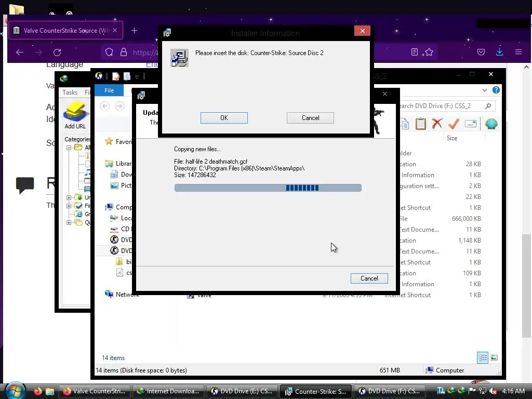The height and width of the screenshot is (399, 532).
Task: Click the Copy toolbar icon
Action: (405, 124)
